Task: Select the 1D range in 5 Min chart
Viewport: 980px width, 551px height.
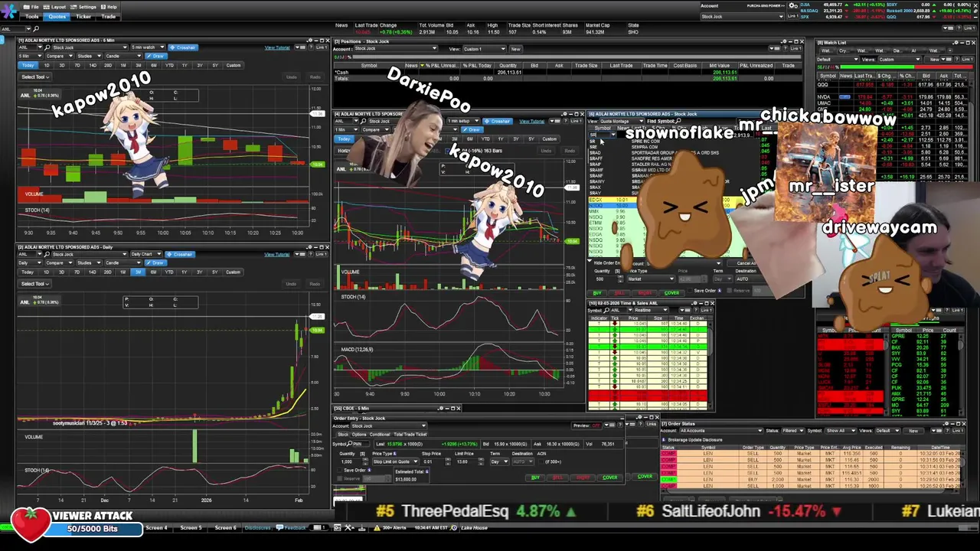Action: click(47, 65)
